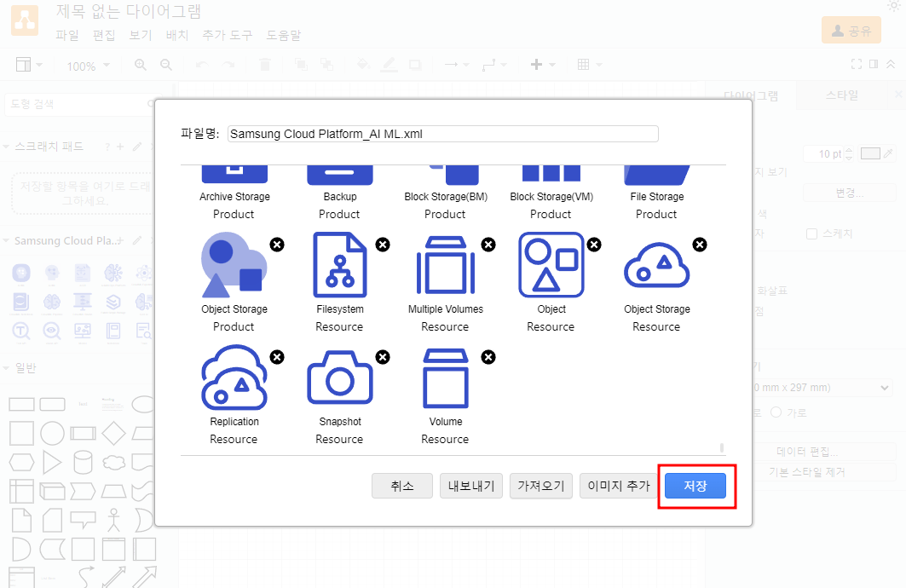Select the Snapshot Resource camera icon
Image resolution: width=906 pixels, height=588 pixels.
(340, 378)
